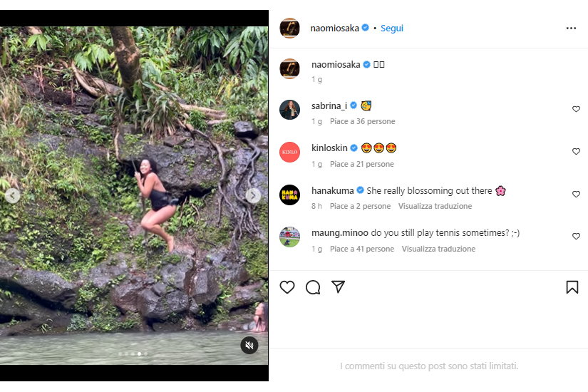Screen dimensions: 588x392
Task: Like the post with heart icon
Action: 287,287
